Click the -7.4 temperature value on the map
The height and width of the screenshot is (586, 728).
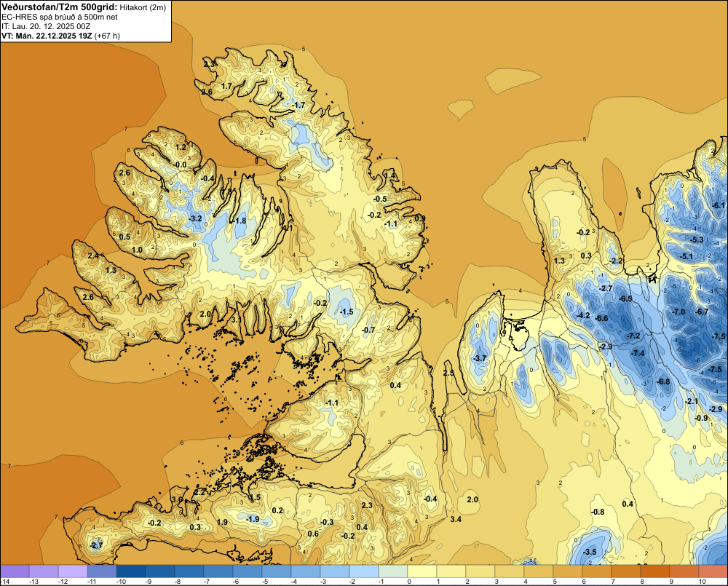638,353
